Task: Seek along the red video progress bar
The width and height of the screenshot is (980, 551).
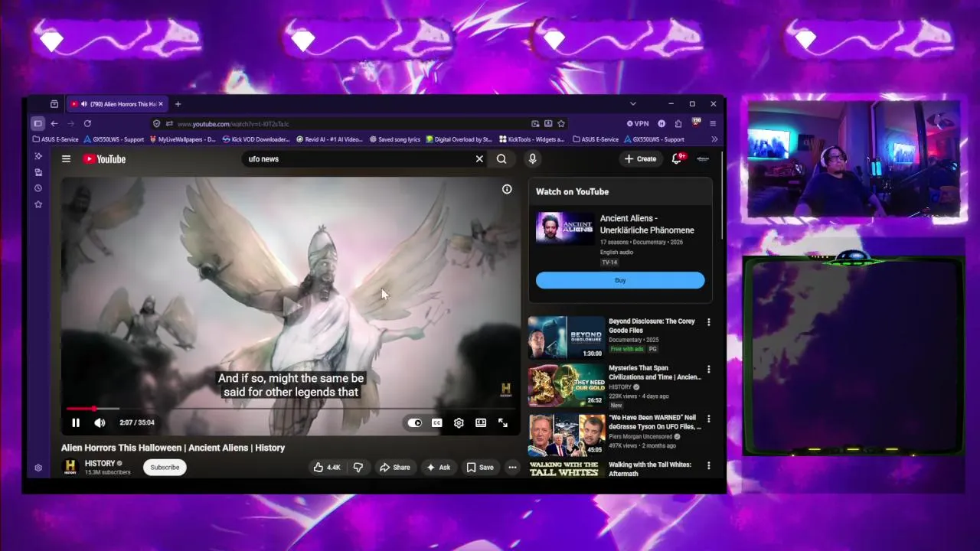Action: (291, 409)
